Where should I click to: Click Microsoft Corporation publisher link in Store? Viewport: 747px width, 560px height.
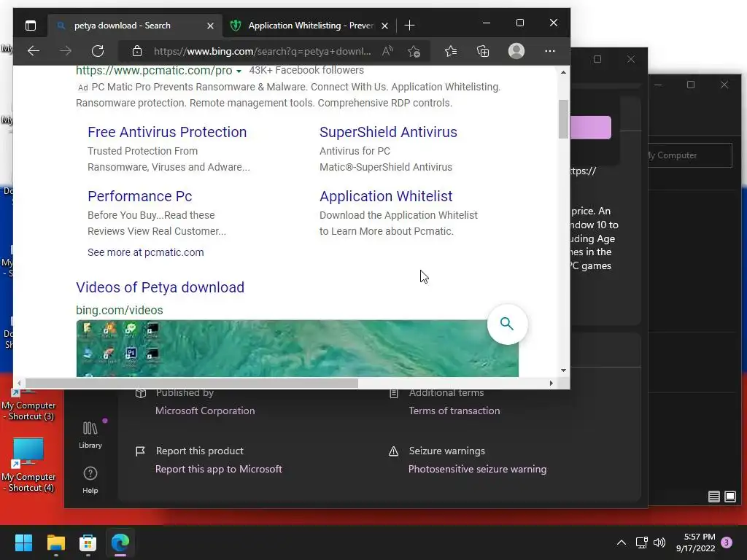205,411
